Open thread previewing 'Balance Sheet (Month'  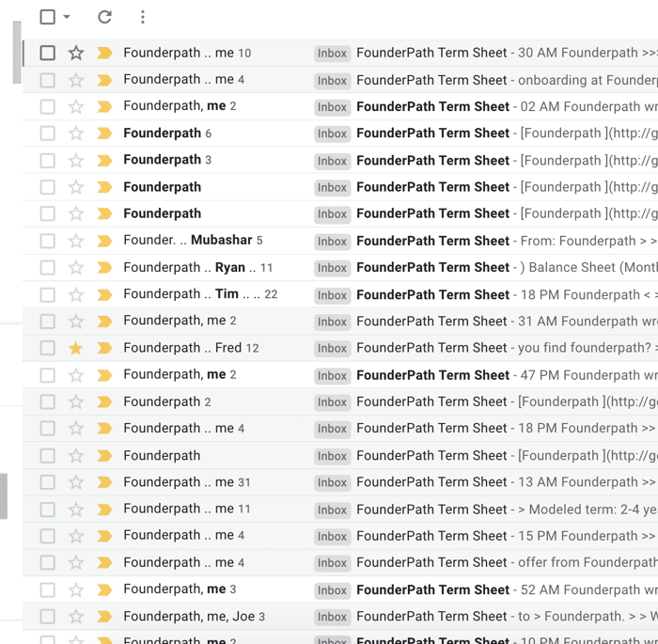pyautogui.click(x=340, y=268)
